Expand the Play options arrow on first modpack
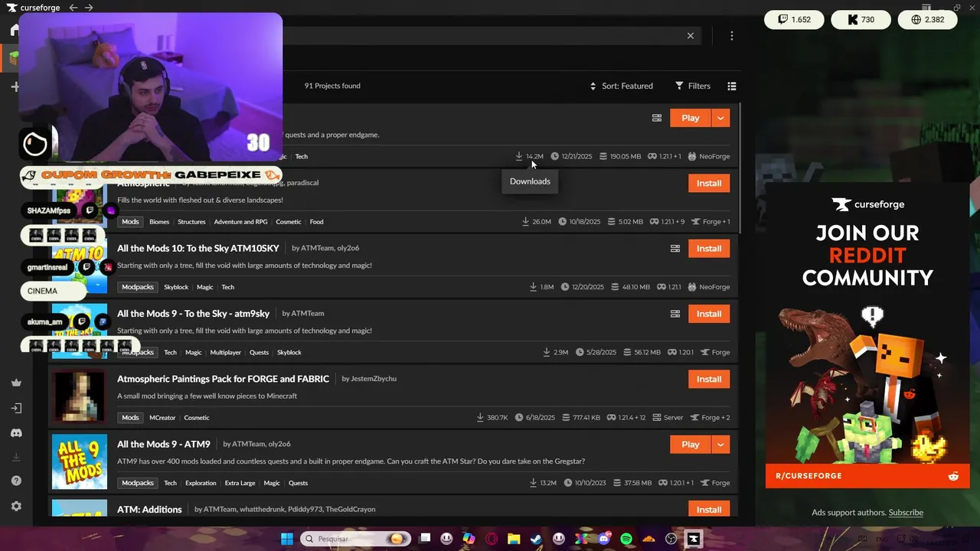Image resolution: width=980 pixels, height=551 pixels. 720,118
